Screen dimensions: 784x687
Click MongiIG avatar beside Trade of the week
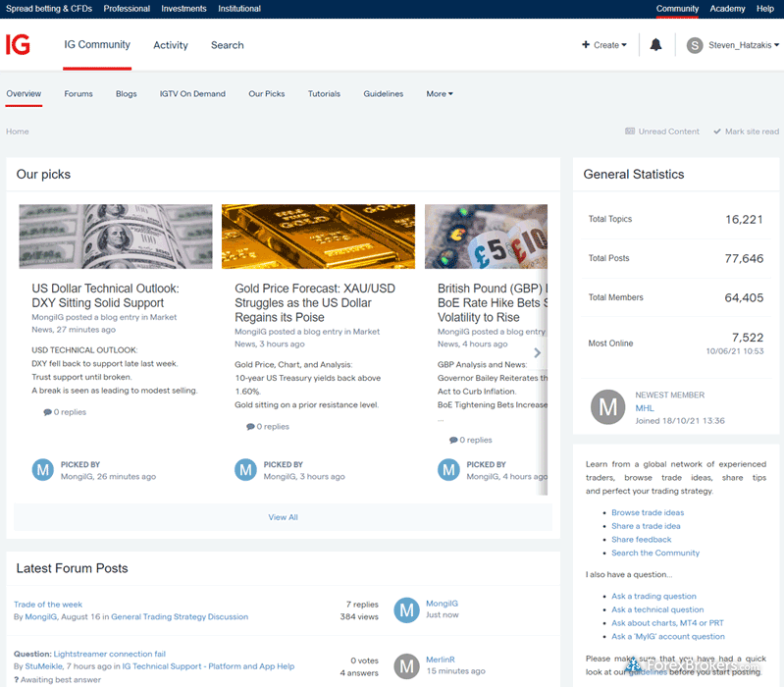(x=406, y=610)
